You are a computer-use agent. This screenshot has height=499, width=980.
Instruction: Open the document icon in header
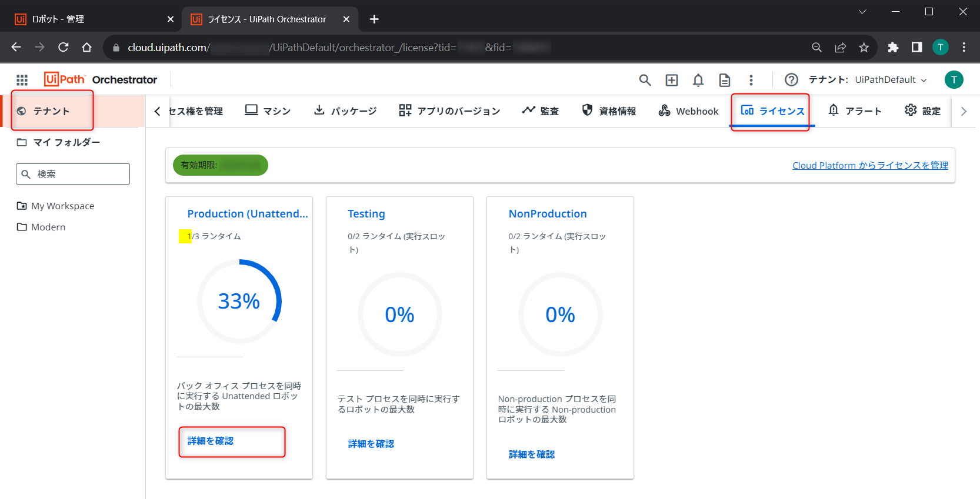pos(725,80)
